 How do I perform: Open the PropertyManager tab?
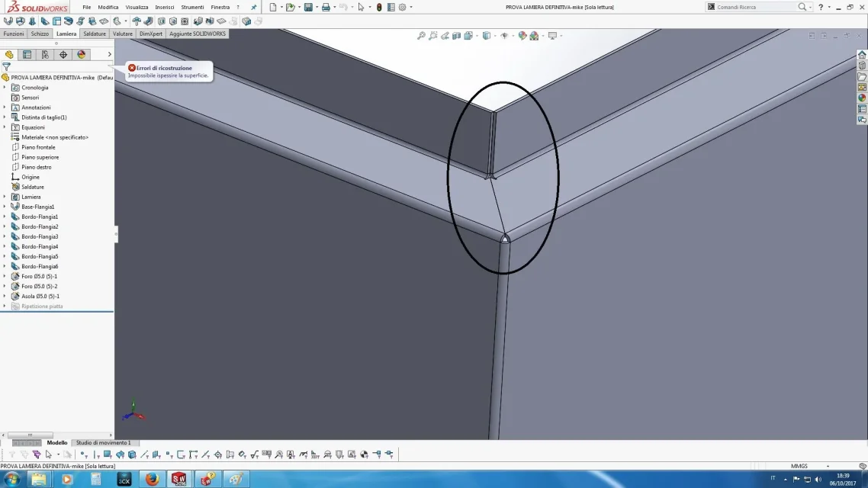point(27,54)
